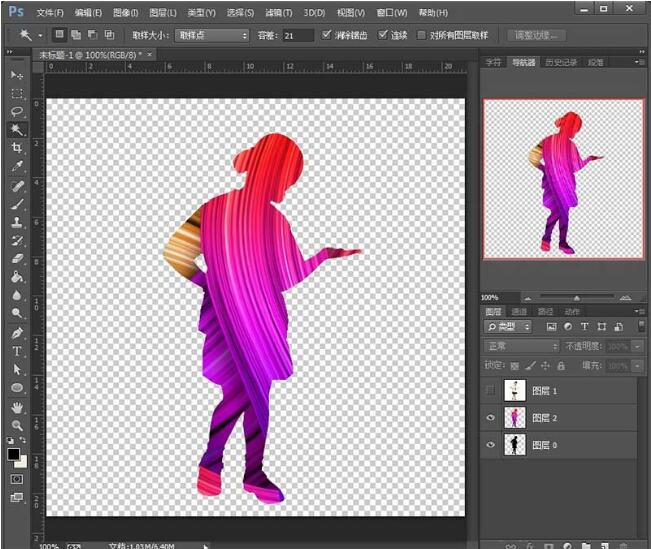Toggle visibility of 图层 1 layer
The width and height of the screenshot is (651, 549).
pos(490,390)
